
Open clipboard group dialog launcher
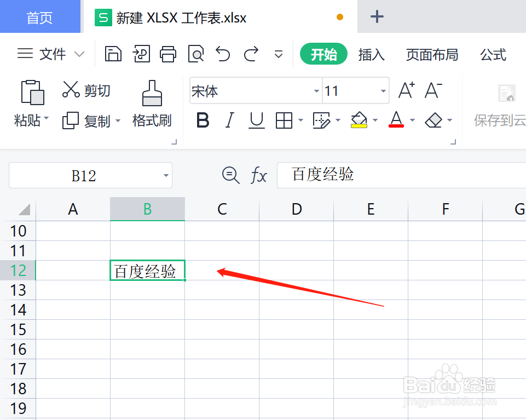[174, 142]
